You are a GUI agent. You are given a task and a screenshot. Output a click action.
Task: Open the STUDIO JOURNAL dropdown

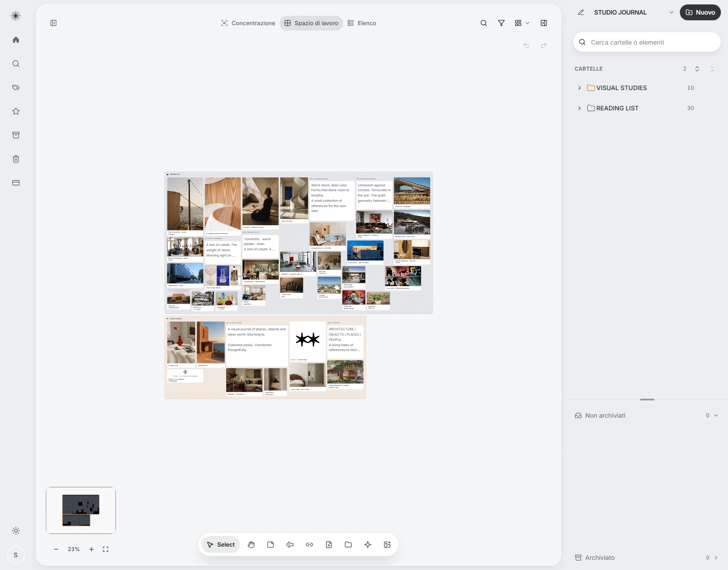pos(671,12)
